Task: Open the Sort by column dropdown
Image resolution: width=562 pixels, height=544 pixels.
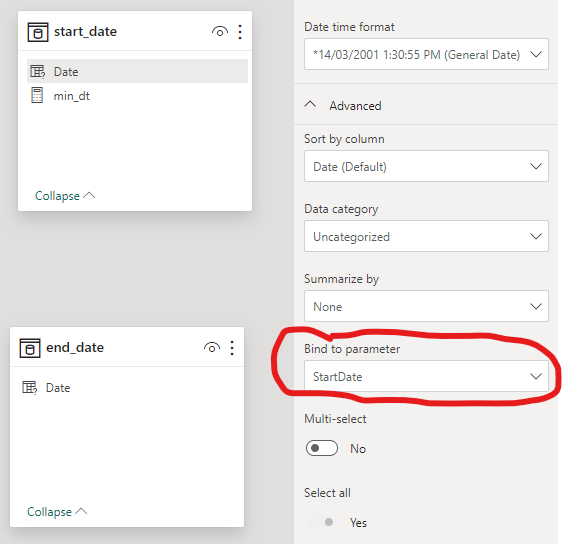Action: 426,166
